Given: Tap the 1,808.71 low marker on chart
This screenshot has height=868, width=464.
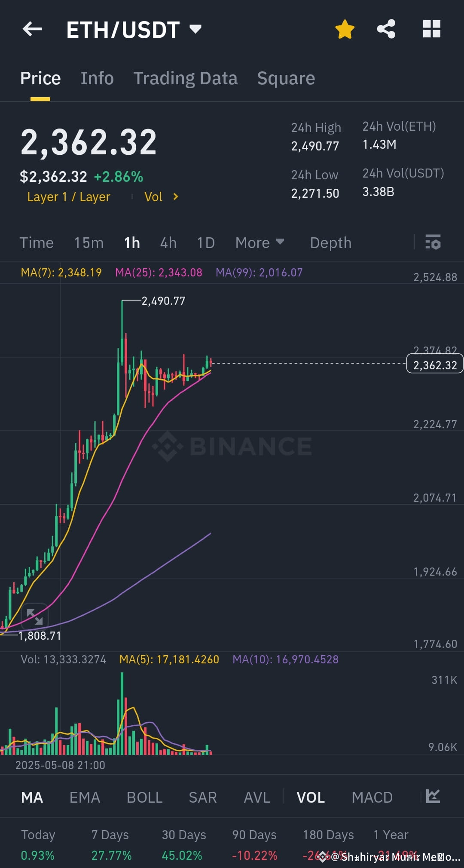Looking at the screenshot, I should coord(40,636).
